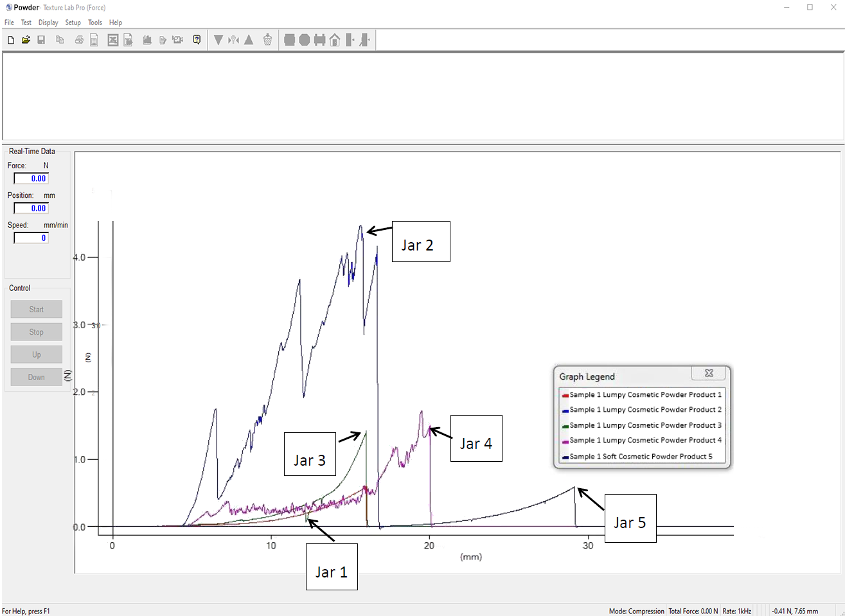Viewport: 845px width, 616px height.
Task: Click the Home icon in toolbar
Action: [x=335, y=40]
